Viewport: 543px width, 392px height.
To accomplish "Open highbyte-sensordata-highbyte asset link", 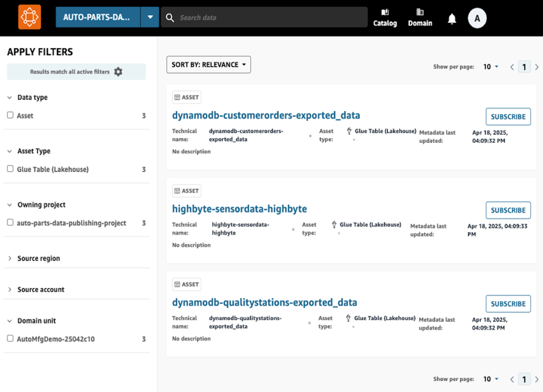I will coord(239,209).
